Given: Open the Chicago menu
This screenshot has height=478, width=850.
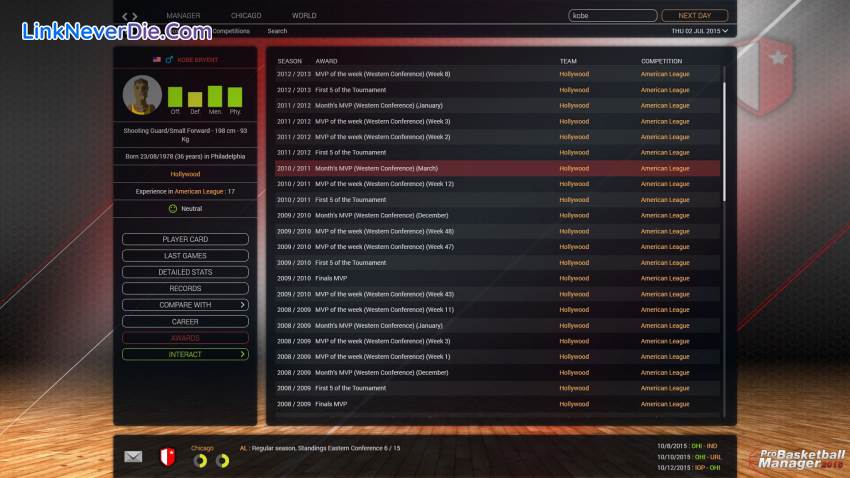Looking at the screenshot, I should [246, 16].
